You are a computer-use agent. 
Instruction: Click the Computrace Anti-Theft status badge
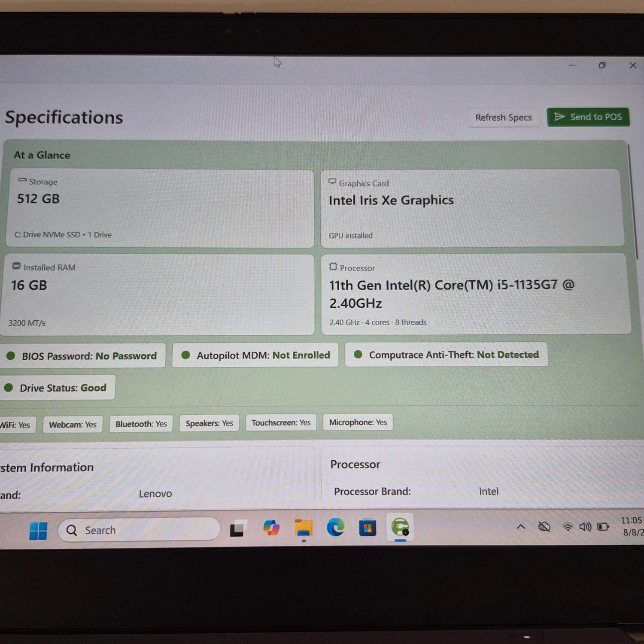(447, 355)
